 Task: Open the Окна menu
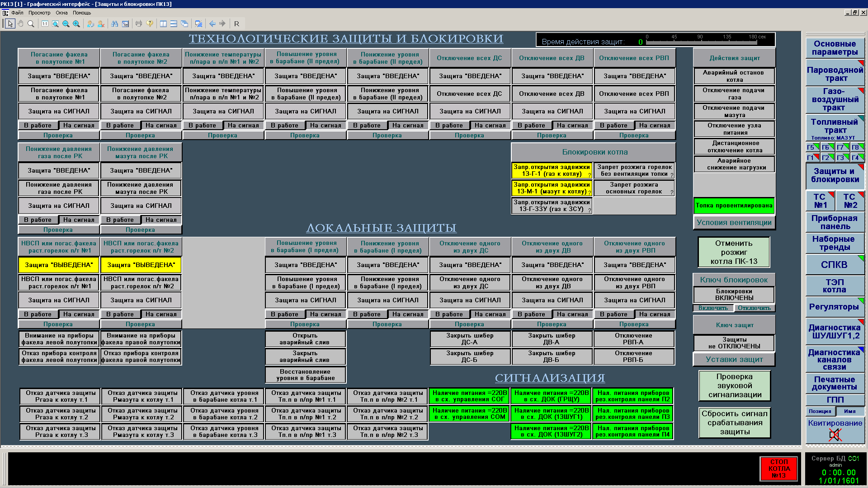coord(61,13)
